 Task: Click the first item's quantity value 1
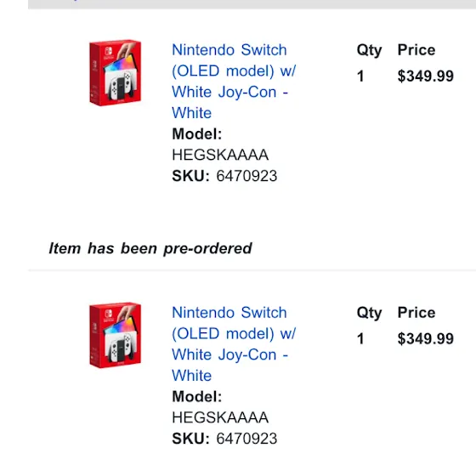click(360, 76)
